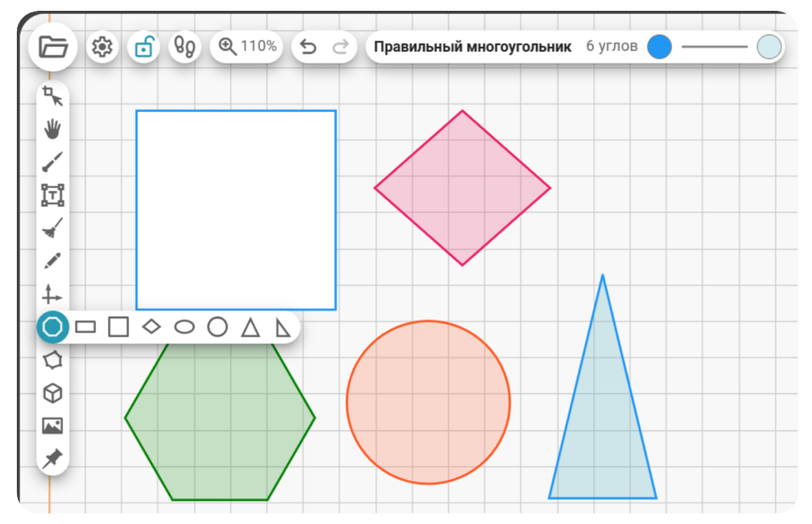Open the settings gear

103,47
